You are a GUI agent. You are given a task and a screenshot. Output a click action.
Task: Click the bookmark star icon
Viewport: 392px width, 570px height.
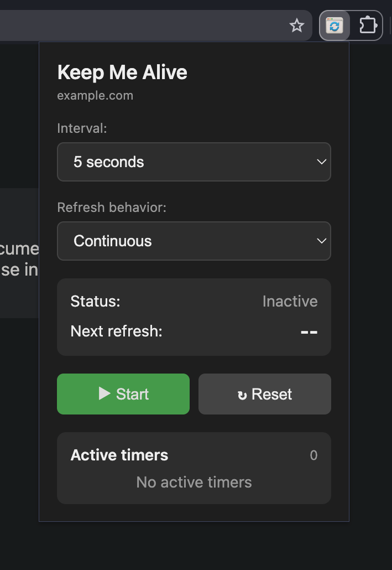click(297, 25)
